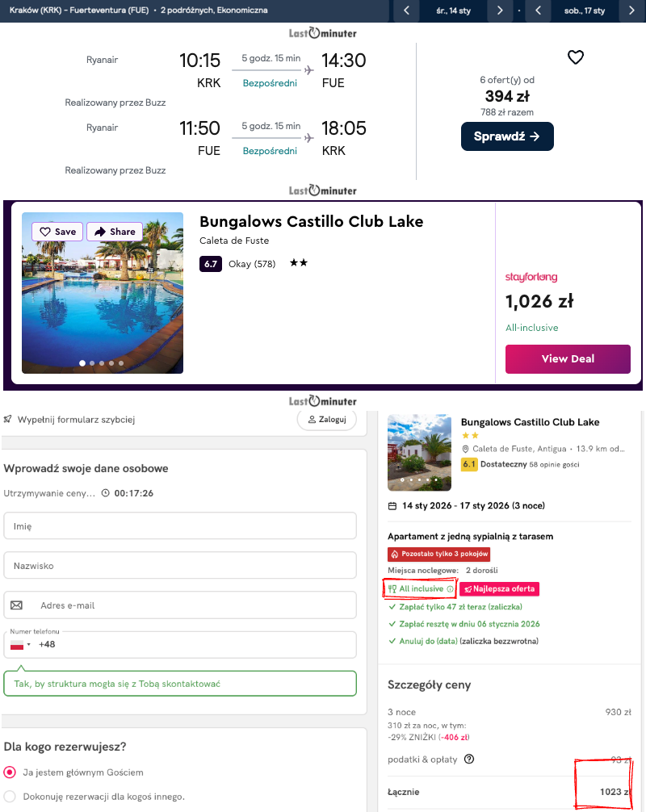The image size is (646, 812).
Task: Go to previous departure date before 14 sty
Action: (407, 10)
